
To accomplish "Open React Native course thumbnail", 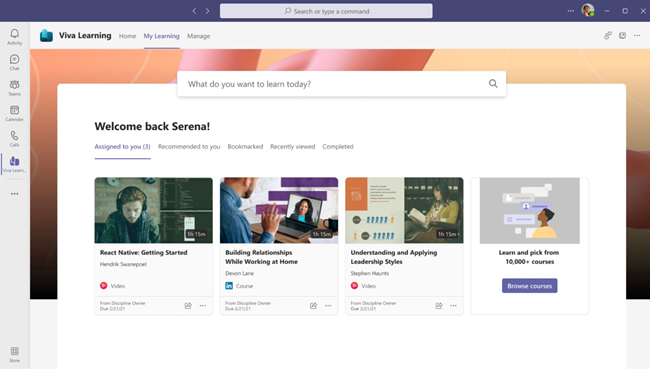I will pyautogui.click(x=153, y=210).
